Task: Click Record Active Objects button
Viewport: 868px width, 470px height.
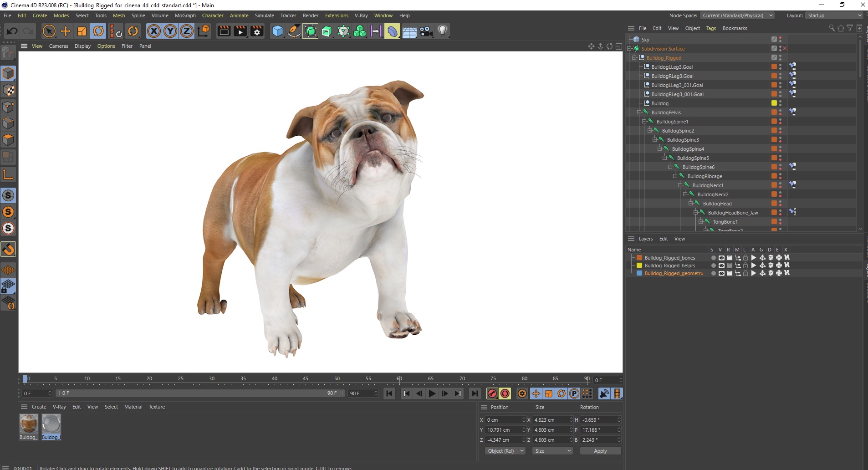Action: pyautogui.click(x=492, y=393)
